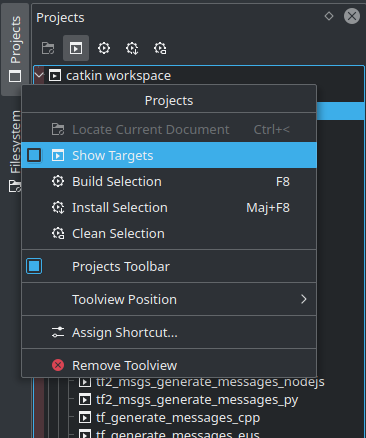Click the Filesystem tab folder icon
This screenshot has height=438, width=366.
pyautogui.click(x=15, y=186)
